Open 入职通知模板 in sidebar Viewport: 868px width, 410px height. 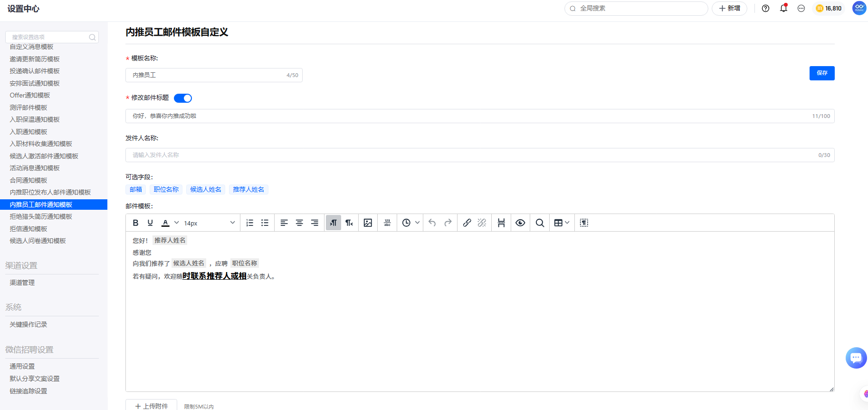29,132
